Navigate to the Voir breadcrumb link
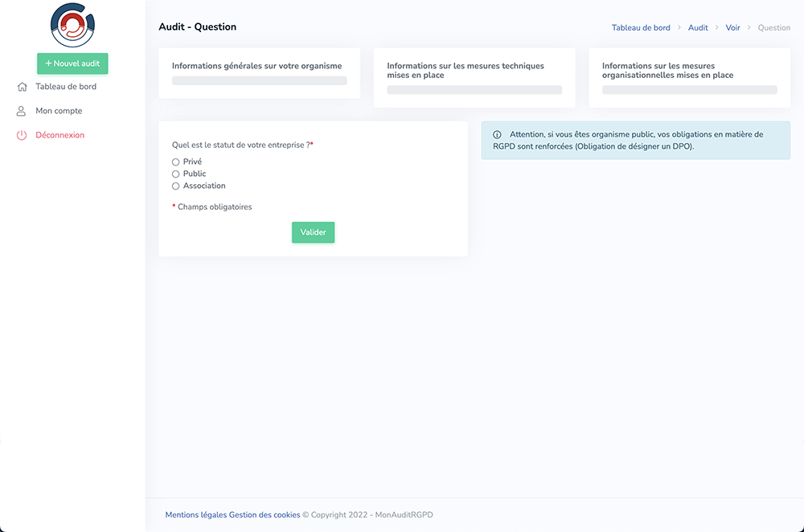 coord(732,27)
